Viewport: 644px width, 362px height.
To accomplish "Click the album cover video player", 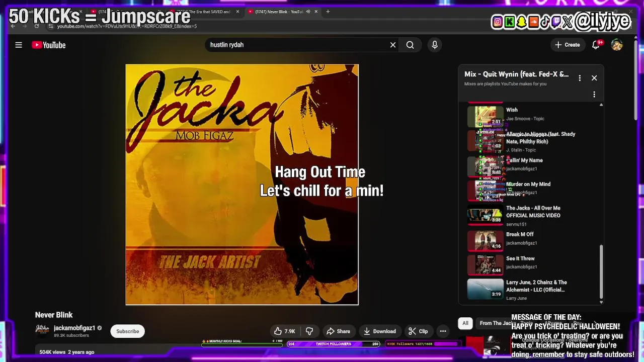I will pos(242,185).
